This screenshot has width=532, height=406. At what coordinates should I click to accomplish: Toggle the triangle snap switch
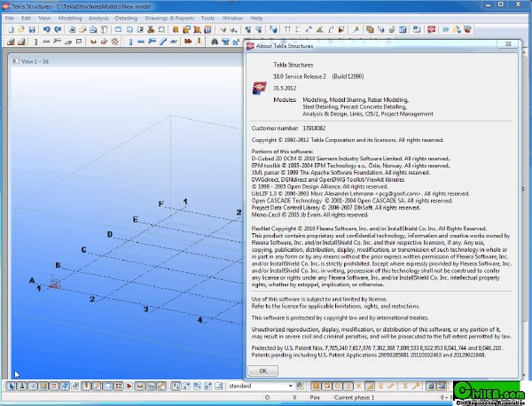tap(348, 386)
